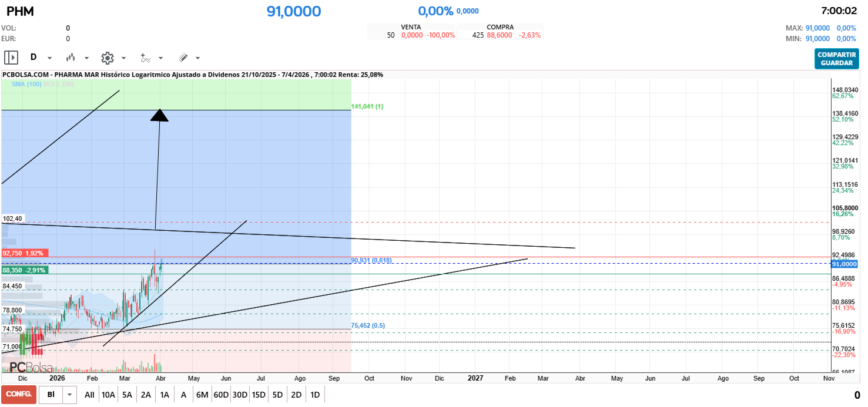Select the 6M time range
The image size is (868, 407).
click(202, 395)
